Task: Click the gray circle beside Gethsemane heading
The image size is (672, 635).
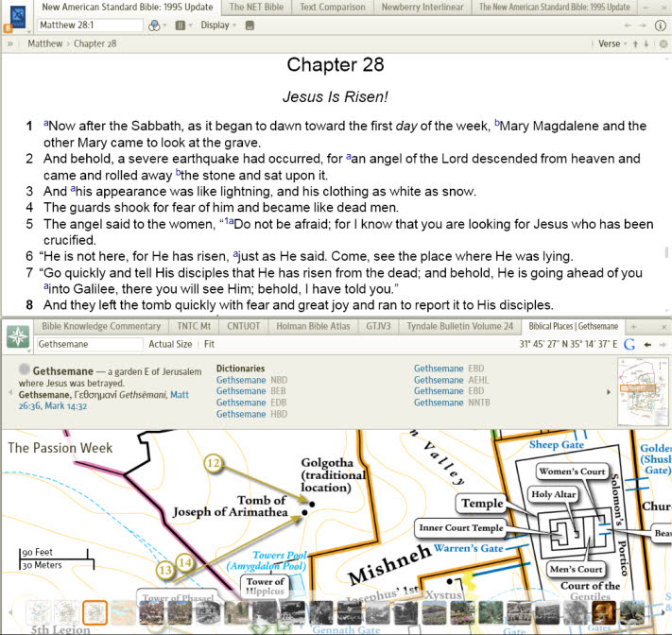Action: (x=25, y=369)
